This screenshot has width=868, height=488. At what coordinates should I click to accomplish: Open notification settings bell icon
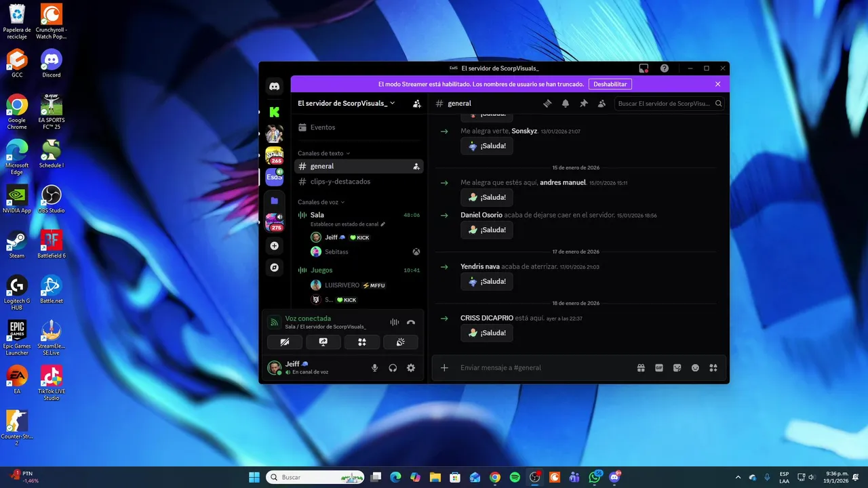tap(565, 104)
